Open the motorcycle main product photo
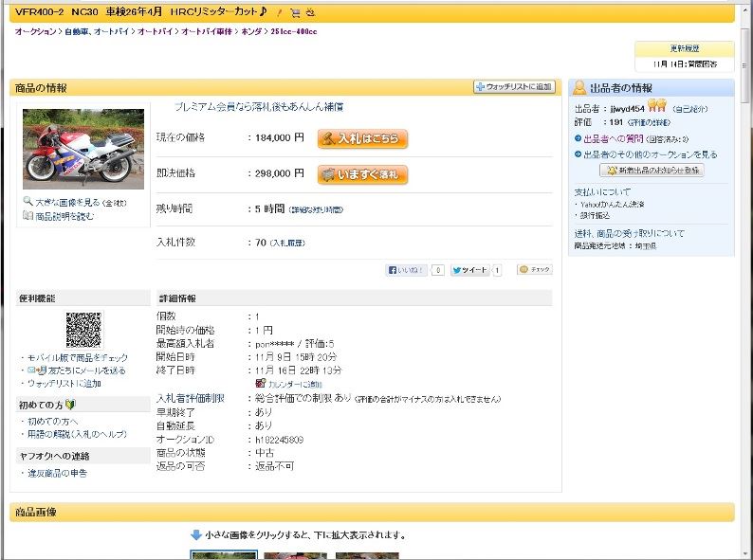 [x=83, y=149]
